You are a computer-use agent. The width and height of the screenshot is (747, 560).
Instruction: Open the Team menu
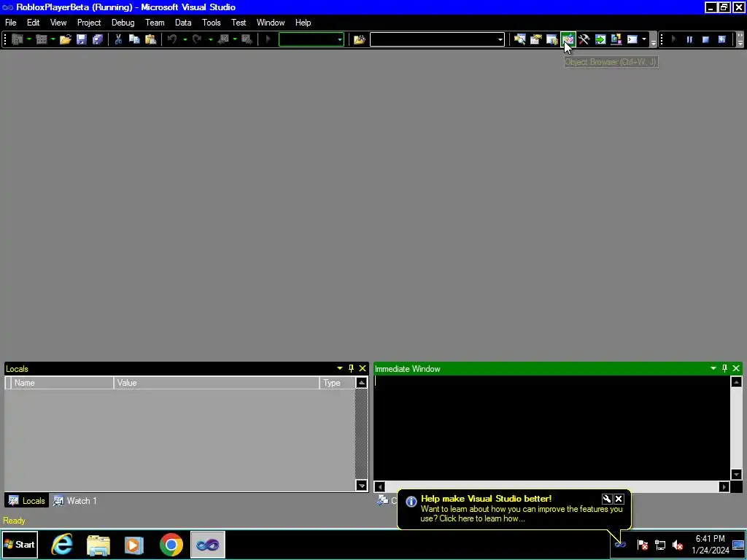point(155,23)
